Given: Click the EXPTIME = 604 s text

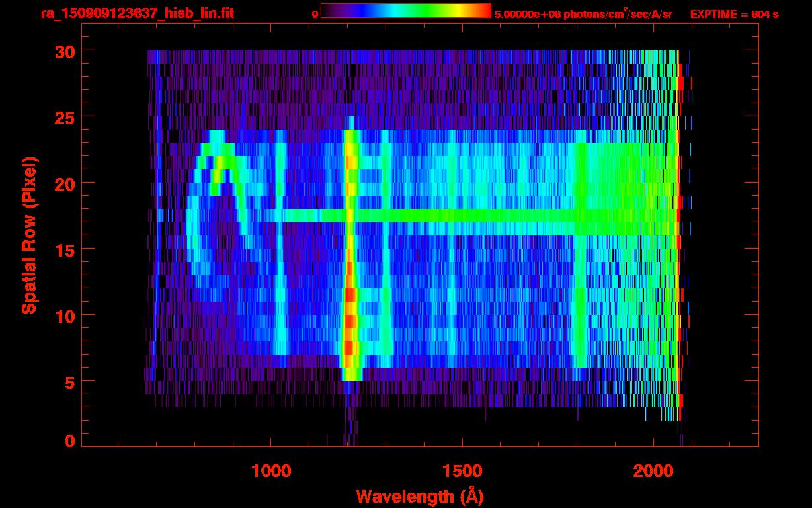Looking at the screenshot, I should (x=734, y=14).
